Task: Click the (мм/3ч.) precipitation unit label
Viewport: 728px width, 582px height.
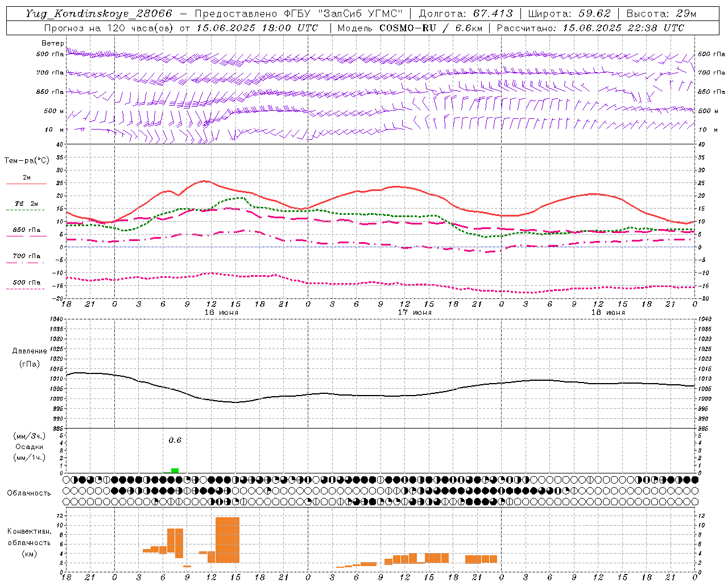Action: click(30, 436)
